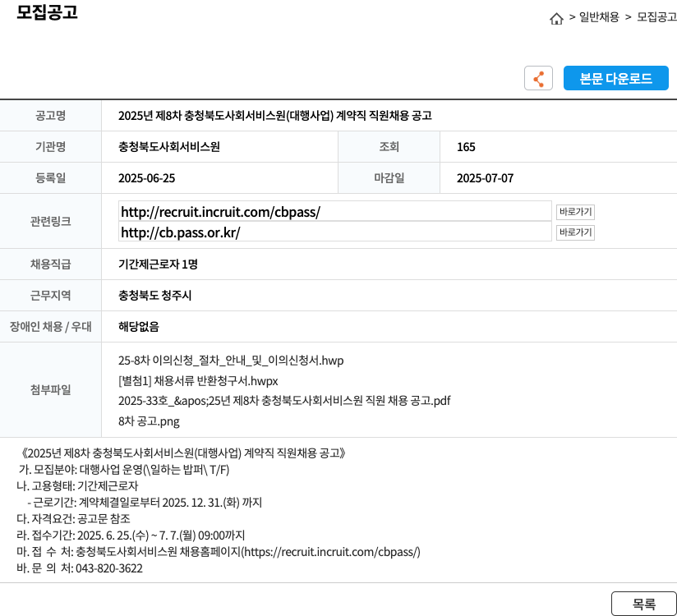Click the body line 나. 고용형태: 기간제근로자
The image size is (677, 616).
[77, 486]
